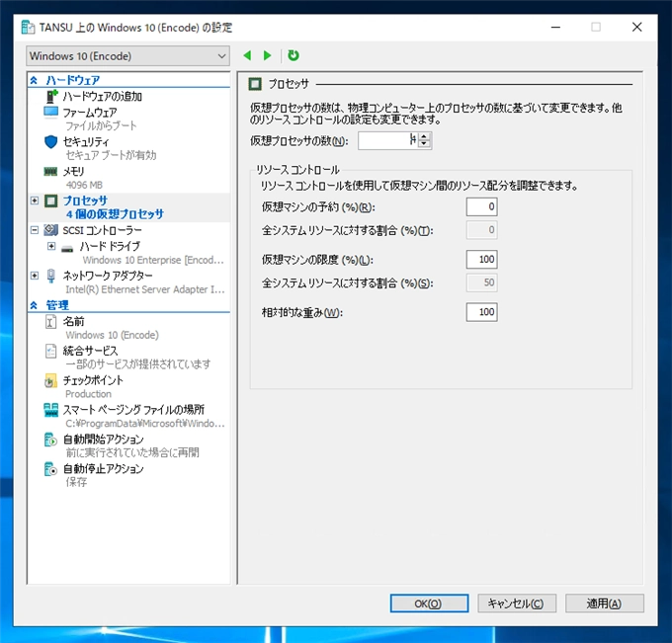Click the Checkpoint icon
The image size is (672, 643).
50,380
